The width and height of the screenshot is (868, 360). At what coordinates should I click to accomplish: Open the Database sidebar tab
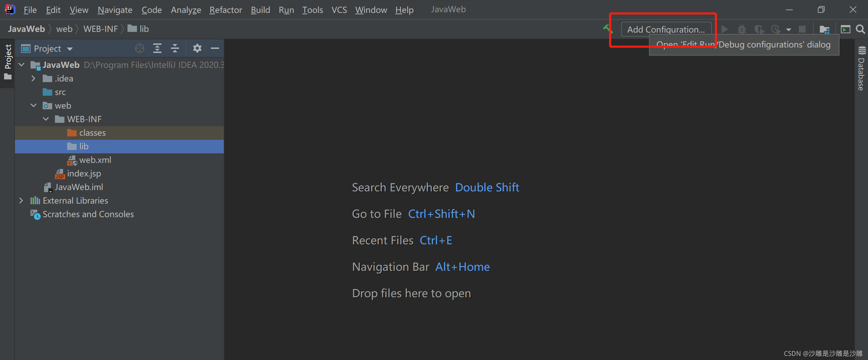pyautogui.click(x=862, y=68)
